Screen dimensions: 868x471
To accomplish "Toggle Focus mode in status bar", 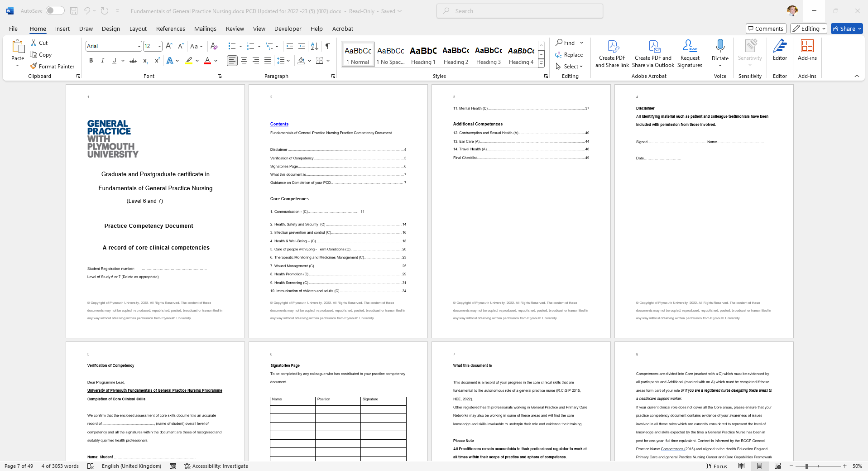I will coord(716,466).
